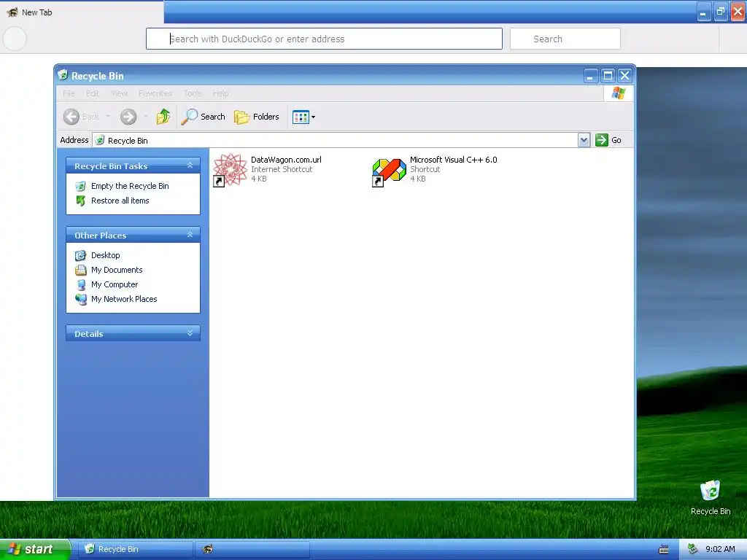Select the DataWagon.com.url shortcut icon

tap(229, 170)
